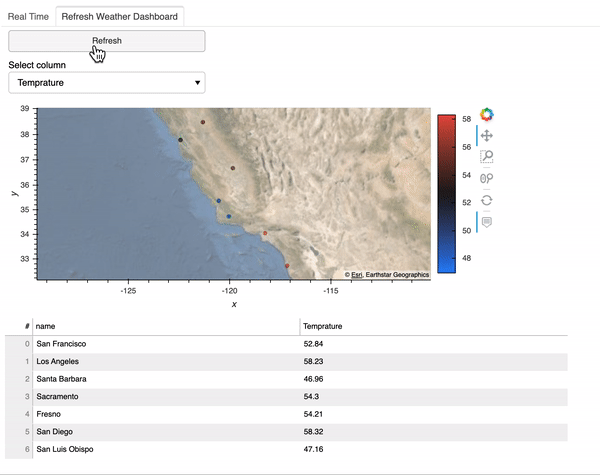Select the Pan tool
The height and width of the screenshot is (475, 600).
pyautogui.click(x=487, y=135)
